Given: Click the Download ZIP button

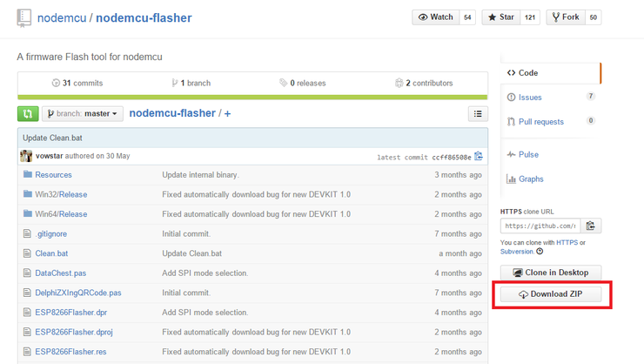Looking at the screenshot, I should point(551,294).
